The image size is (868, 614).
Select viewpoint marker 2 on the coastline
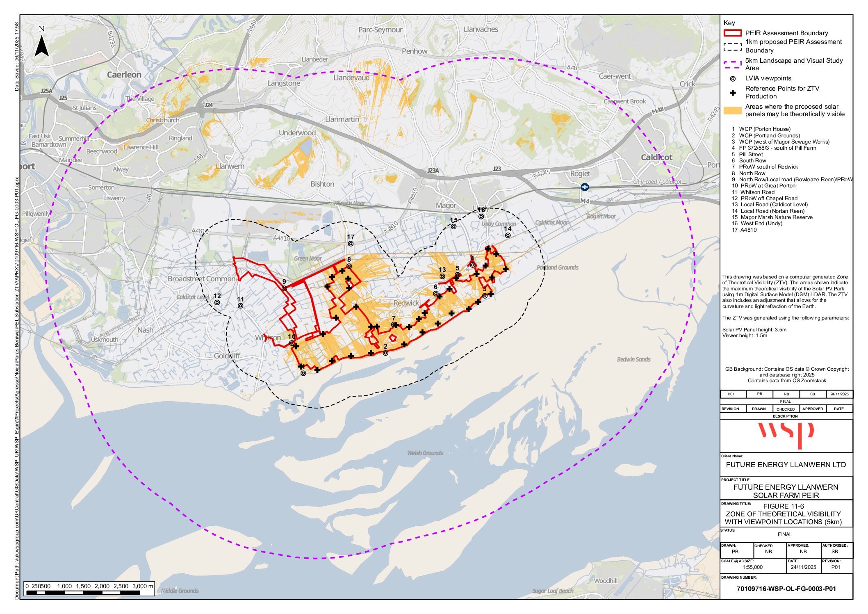coord(385,353)
